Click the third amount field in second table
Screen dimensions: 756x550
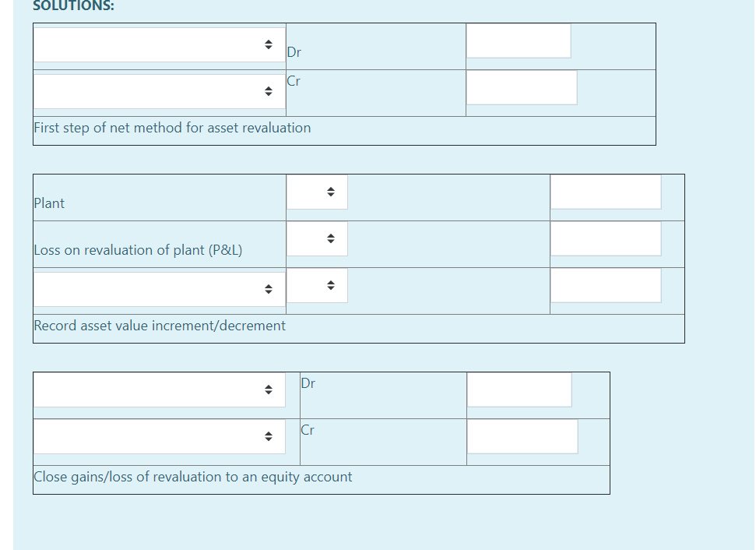click(605, 285)
